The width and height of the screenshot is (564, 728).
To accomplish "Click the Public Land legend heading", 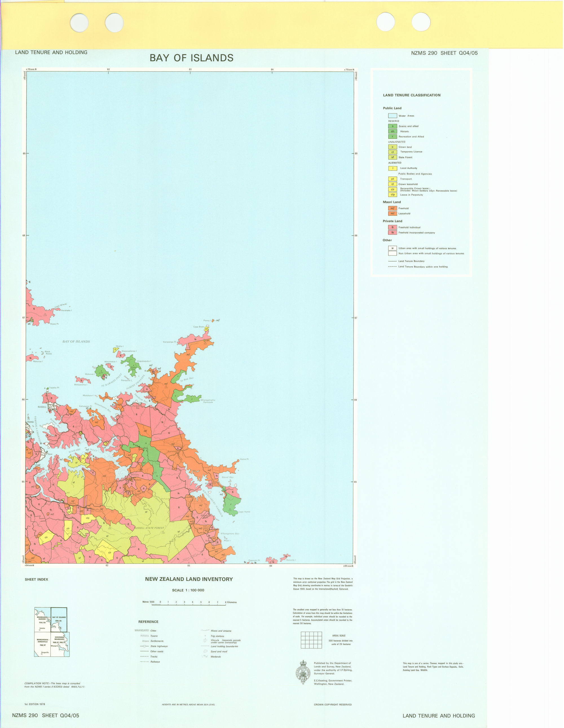I will point(392,108).
